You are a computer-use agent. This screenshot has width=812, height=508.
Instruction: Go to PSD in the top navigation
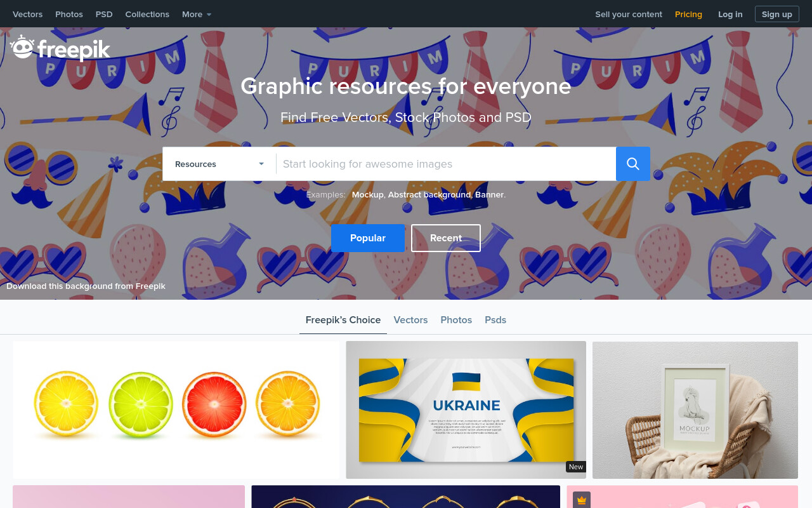[104, 14]
